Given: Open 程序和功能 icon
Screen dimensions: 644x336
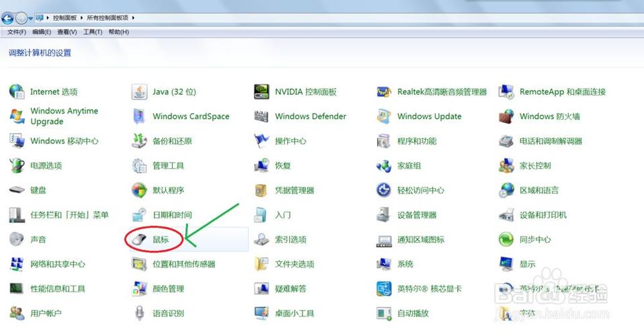Looking at the screenshot, I should coord(384,141).
